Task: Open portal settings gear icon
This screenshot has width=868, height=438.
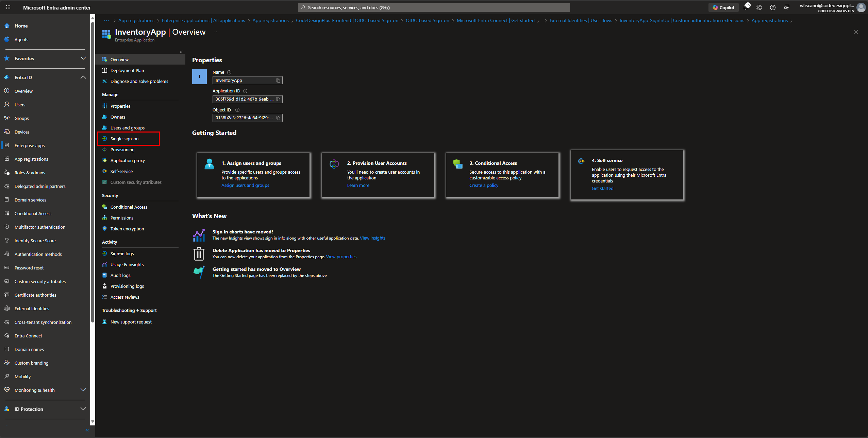Action: (759, 7)
